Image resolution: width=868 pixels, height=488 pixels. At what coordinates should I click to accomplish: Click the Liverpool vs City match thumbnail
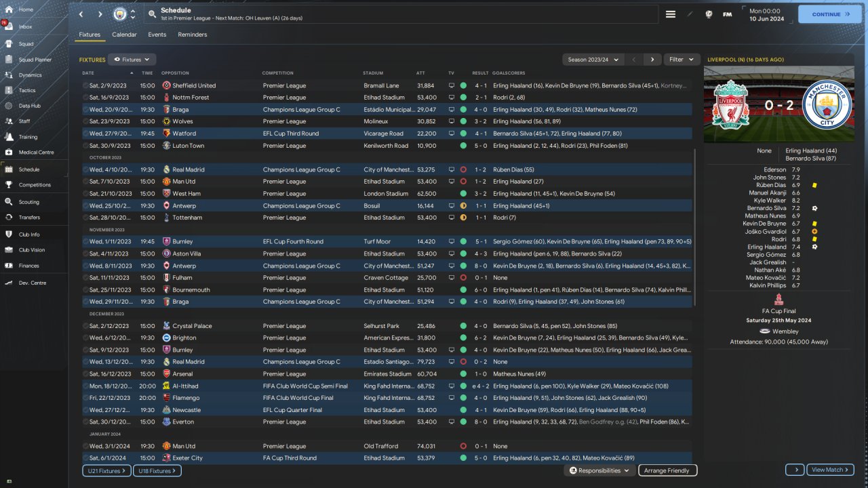778,104
